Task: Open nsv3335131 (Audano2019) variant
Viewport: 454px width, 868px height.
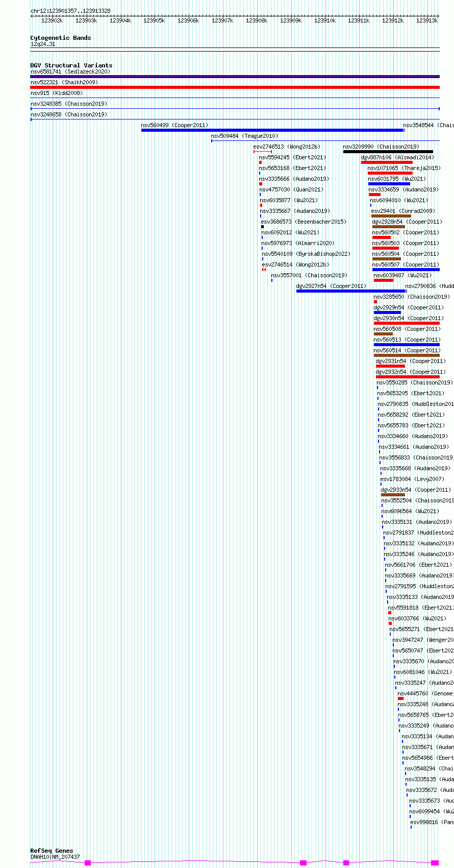Action: click(x=417, y=522)
